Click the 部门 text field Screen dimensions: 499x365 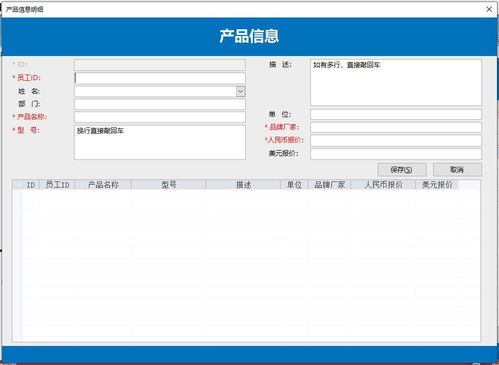160,104
